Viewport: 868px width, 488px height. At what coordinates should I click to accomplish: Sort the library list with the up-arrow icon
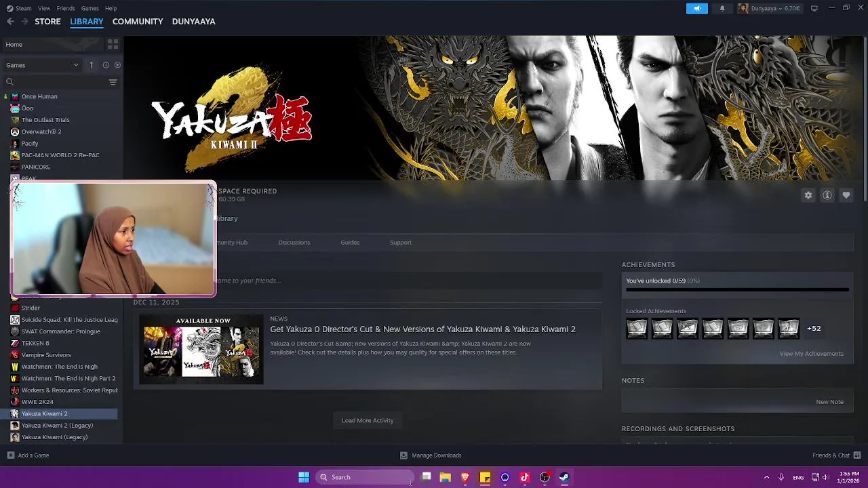tap(91, 65)
